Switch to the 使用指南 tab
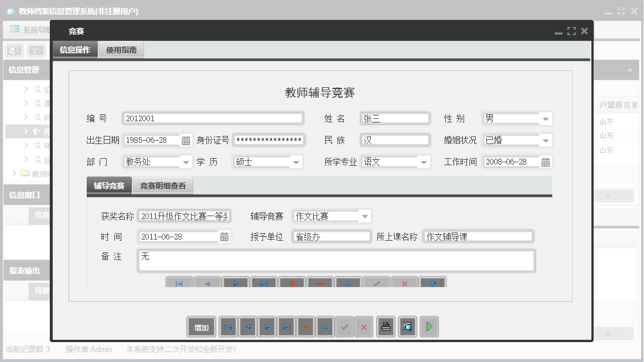Viewport: 644px width, 362px height. tap(121, 50)
